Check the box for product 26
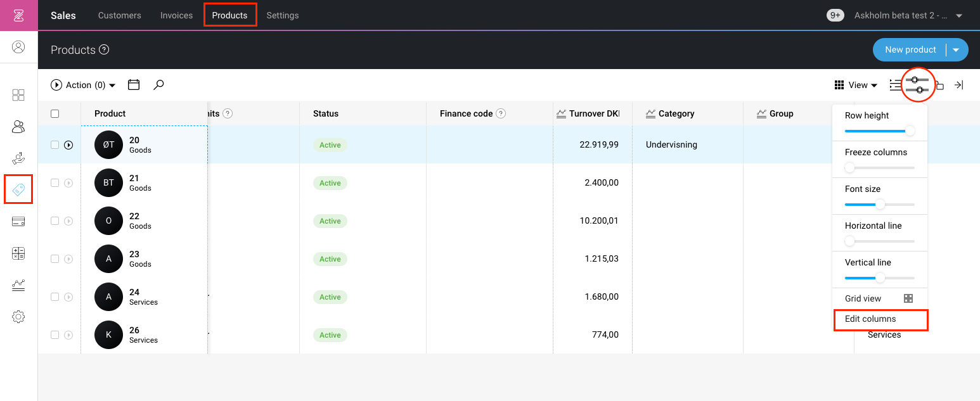This screenshot has height=401, width=980. tap(55, 335)
